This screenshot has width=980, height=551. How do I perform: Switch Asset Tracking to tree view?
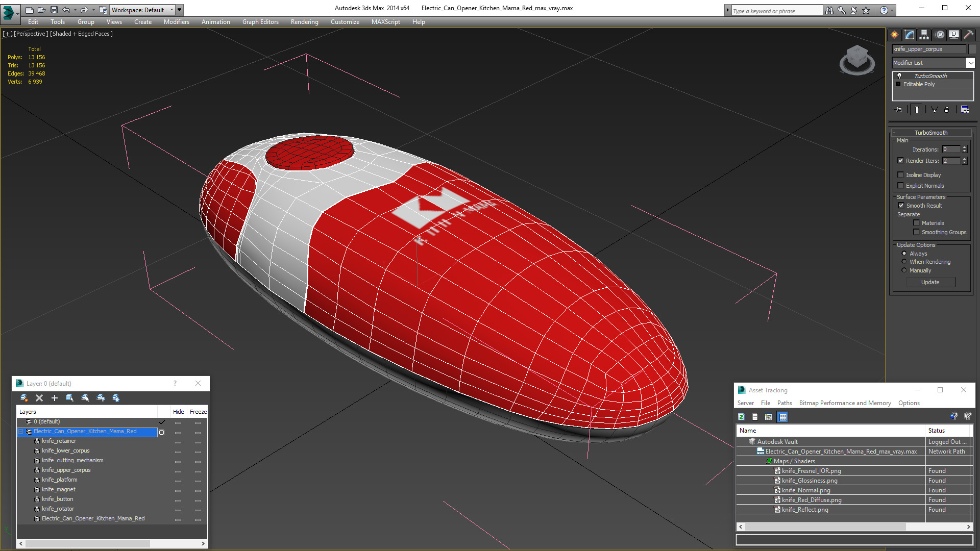(x=768, y=417)
